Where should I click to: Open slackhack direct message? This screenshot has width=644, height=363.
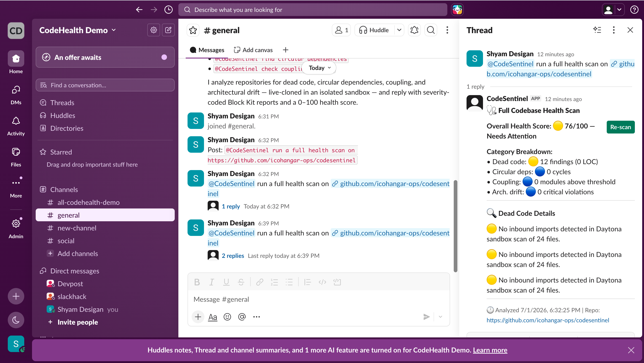[105, 296]
